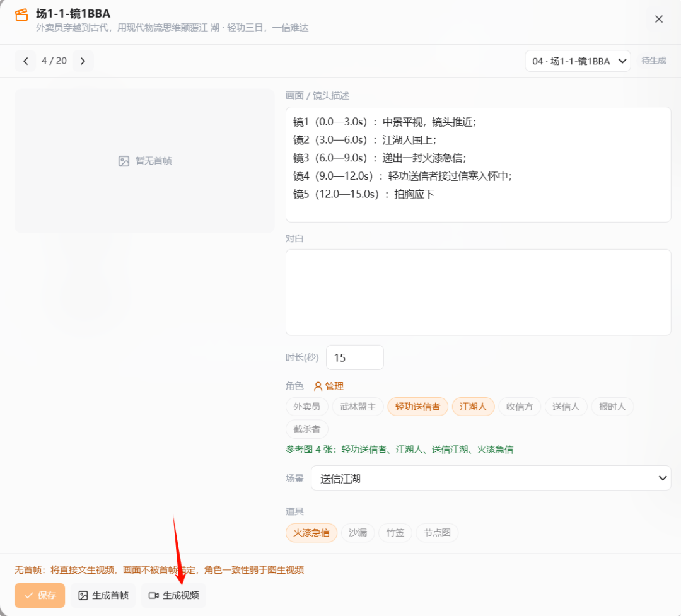Click the image placeholder icon beside 暂无首帧
Screen dimensions: 681x616
124,161
